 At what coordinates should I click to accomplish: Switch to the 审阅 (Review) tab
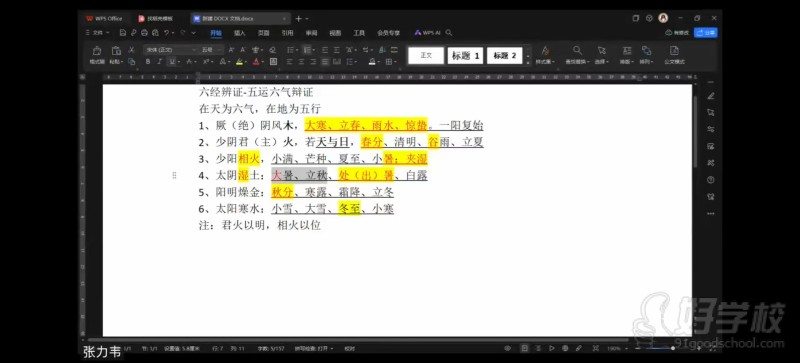(311, 33)
